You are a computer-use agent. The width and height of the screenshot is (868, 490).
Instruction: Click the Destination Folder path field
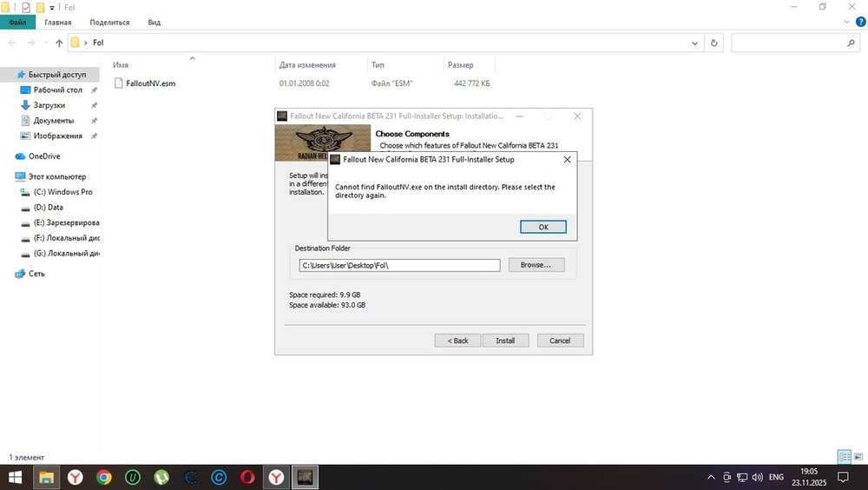click(399, 266)
